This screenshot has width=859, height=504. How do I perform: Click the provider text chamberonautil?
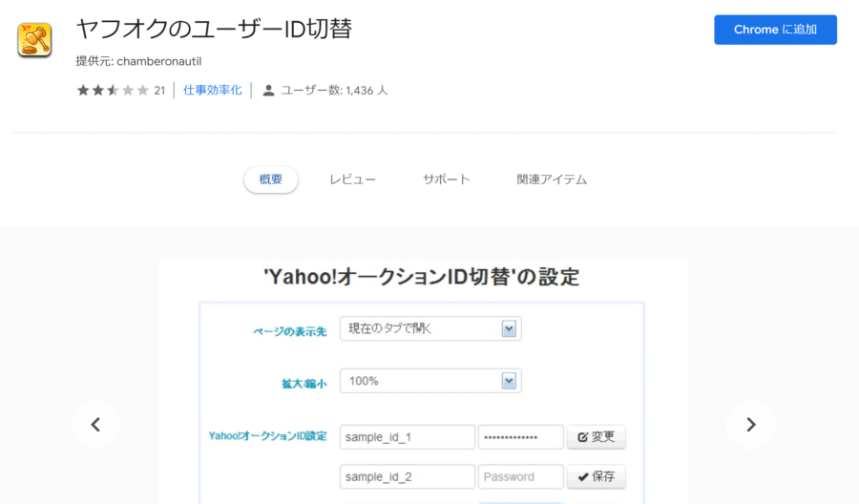click(158, 61)
